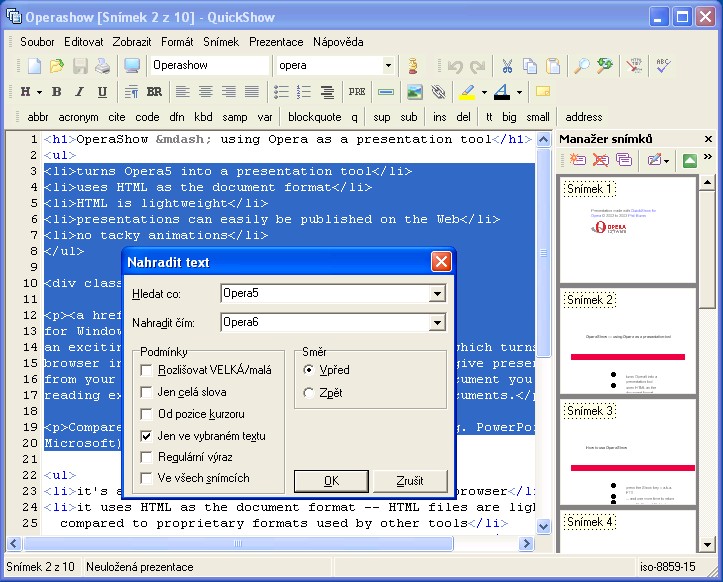Click the align left icon
The width and height of the screenshot is (723, 582).
click(x=183, y=92)
